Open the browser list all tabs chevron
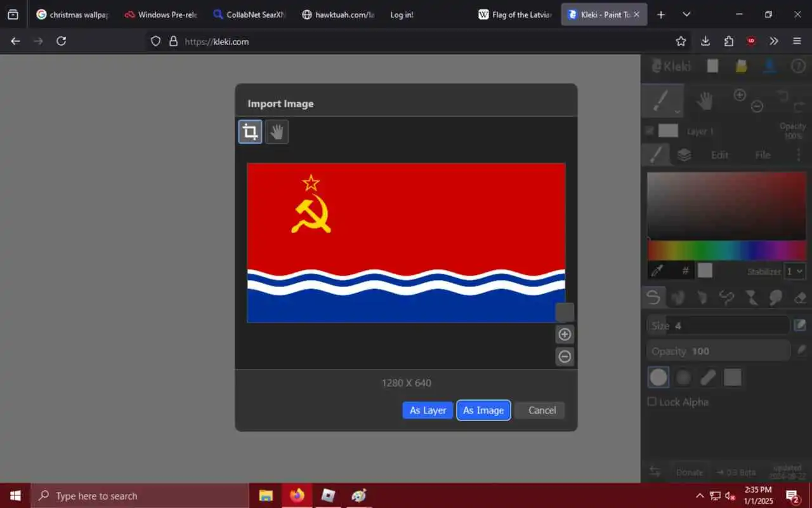The image size is (812, 508). click(686, 15)
